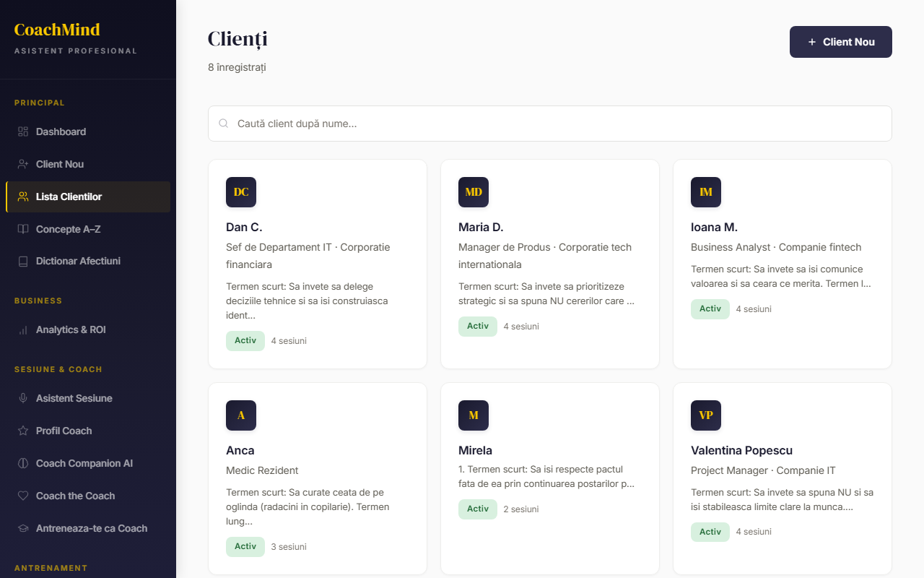This screenshot has width=924, height=578.
Task: Click the graduation cap icon for Antreneaza-te ca Coach
Action: coord(23,528)
